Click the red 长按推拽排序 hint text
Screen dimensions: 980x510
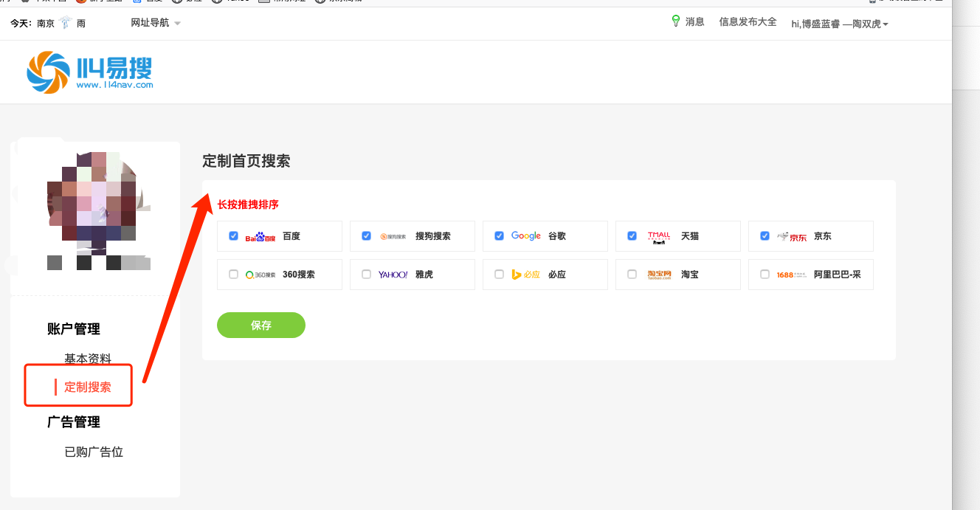tap(248, 204)
